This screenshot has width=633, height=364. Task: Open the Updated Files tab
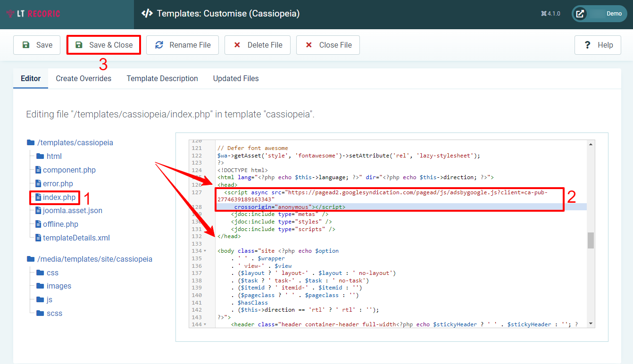pyautogui.click(x=236, y=78)
